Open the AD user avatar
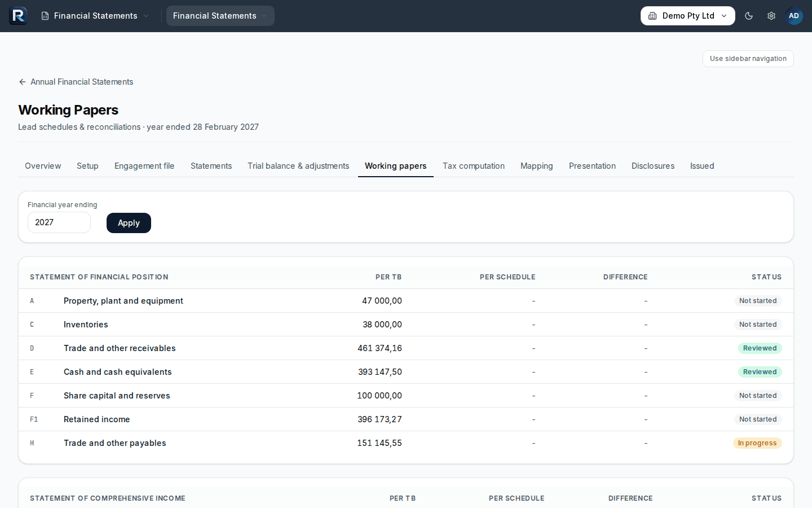This screenshot has width=812, height=508. click(794, 16)
